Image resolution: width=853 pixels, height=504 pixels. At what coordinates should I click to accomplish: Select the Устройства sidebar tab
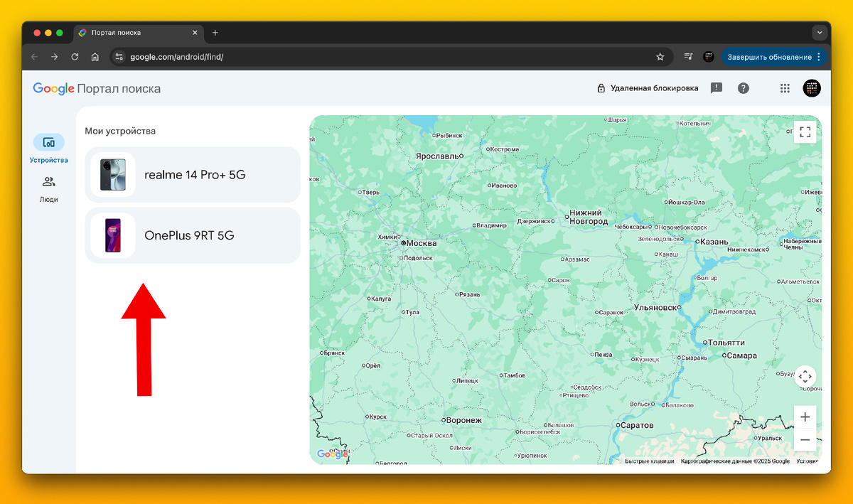click(x=49, y=149)
